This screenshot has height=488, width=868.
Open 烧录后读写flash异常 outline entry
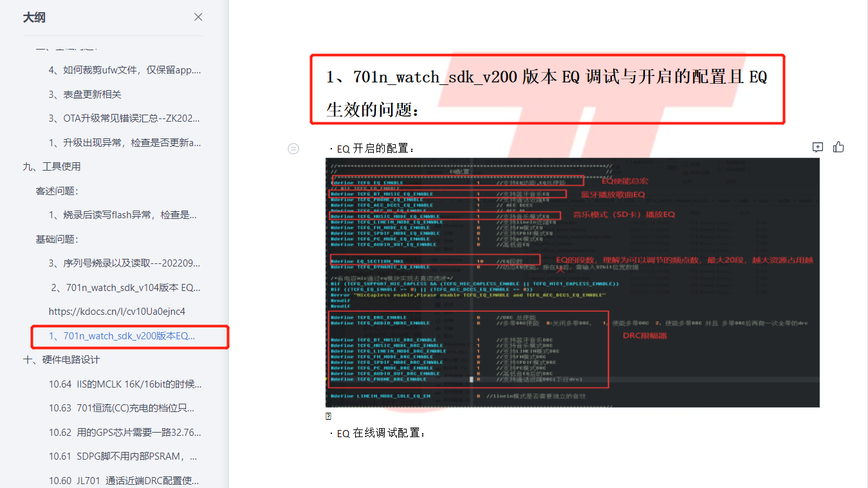coord(123,215)
